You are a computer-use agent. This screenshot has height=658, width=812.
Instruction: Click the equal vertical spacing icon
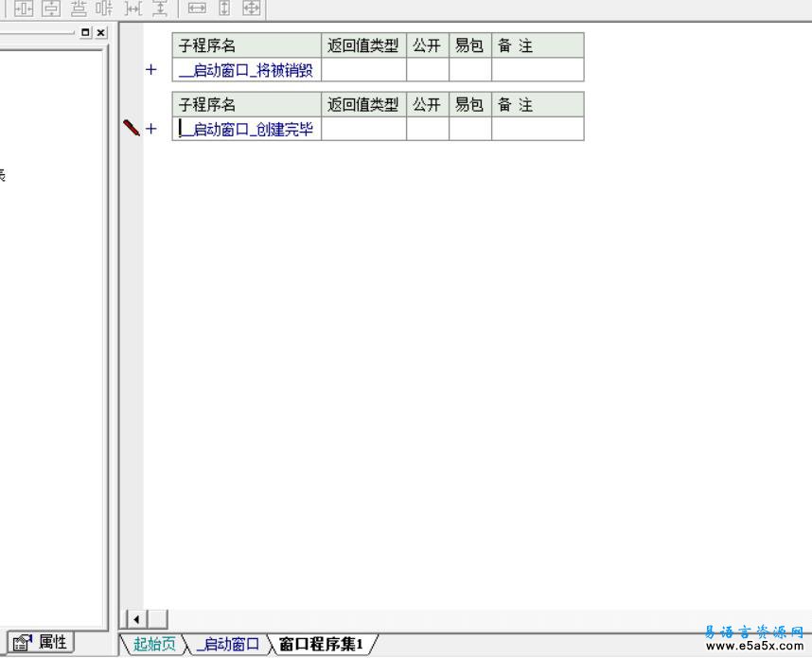161,8
